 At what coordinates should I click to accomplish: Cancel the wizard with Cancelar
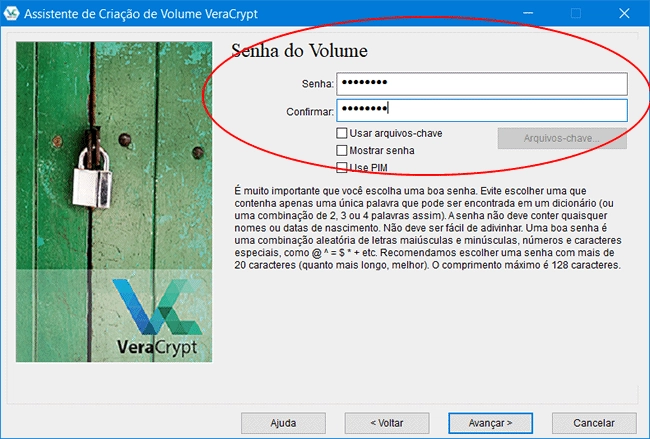594,423
